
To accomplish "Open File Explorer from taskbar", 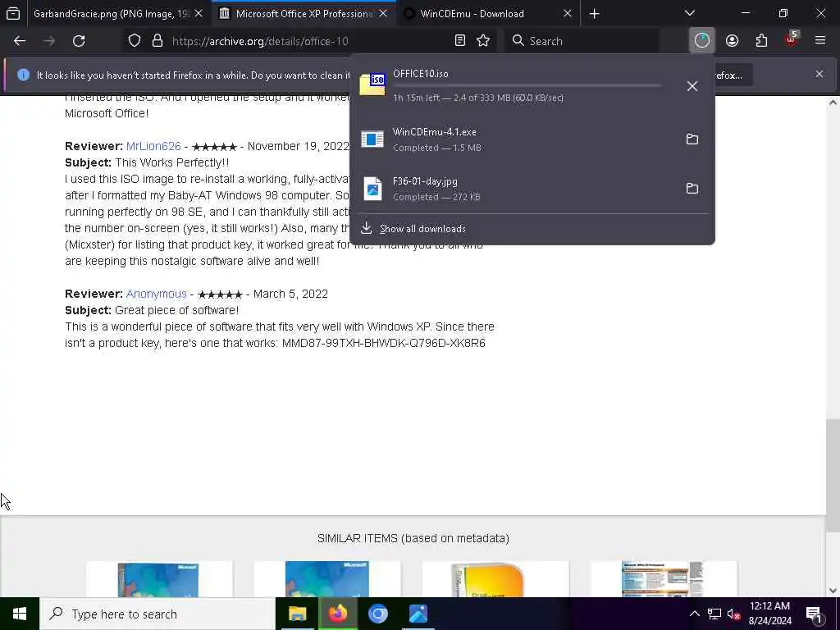I will tap(297, 614).
